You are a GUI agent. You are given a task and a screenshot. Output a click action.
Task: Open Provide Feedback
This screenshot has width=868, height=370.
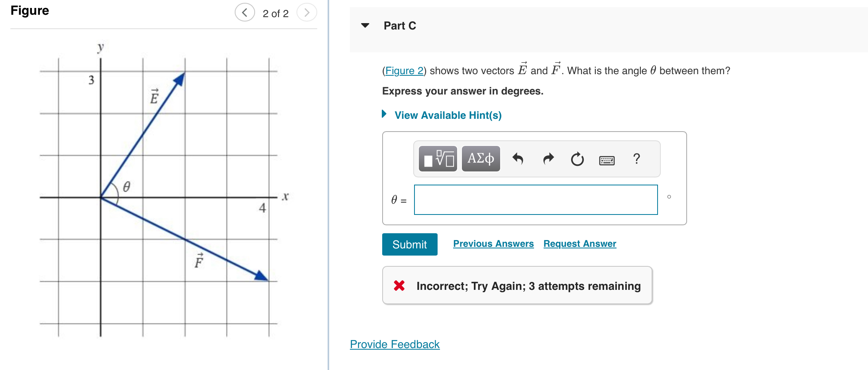(x=394, y=344)
